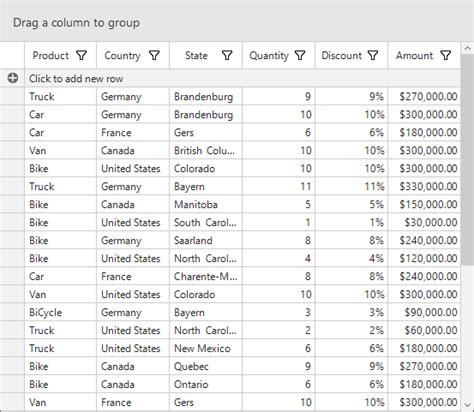Click the vertical scrollbar thumb

pos(467,160)
